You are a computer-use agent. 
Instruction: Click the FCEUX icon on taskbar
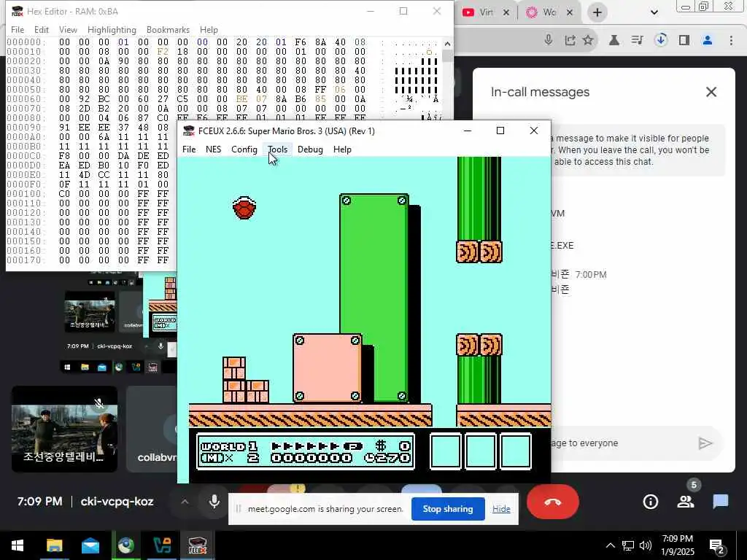pos(197,545)
